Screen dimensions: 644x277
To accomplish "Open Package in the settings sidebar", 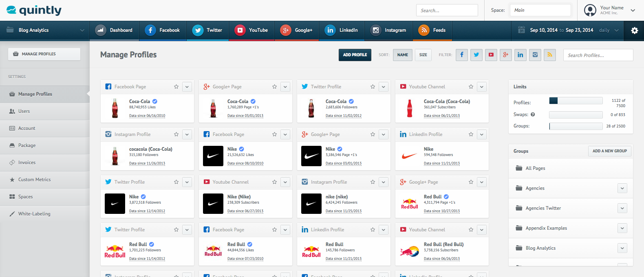I will coord(45,145).
